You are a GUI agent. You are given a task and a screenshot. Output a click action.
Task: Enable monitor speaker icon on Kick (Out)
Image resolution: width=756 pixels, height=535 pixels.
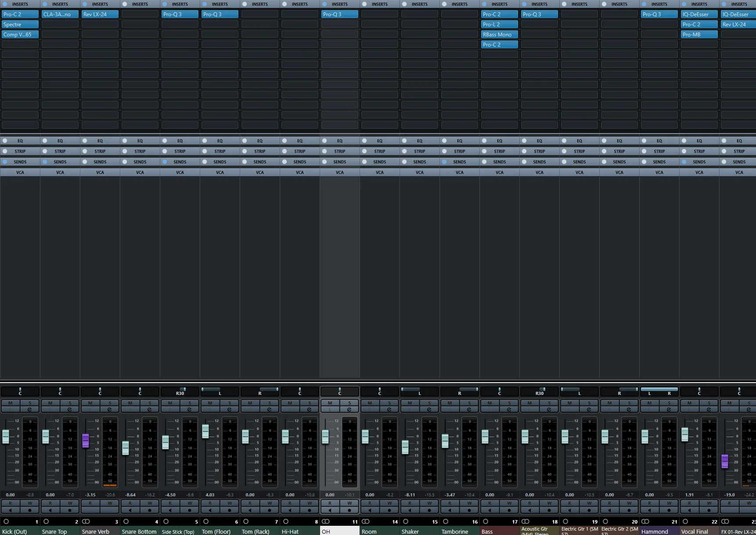11,510
